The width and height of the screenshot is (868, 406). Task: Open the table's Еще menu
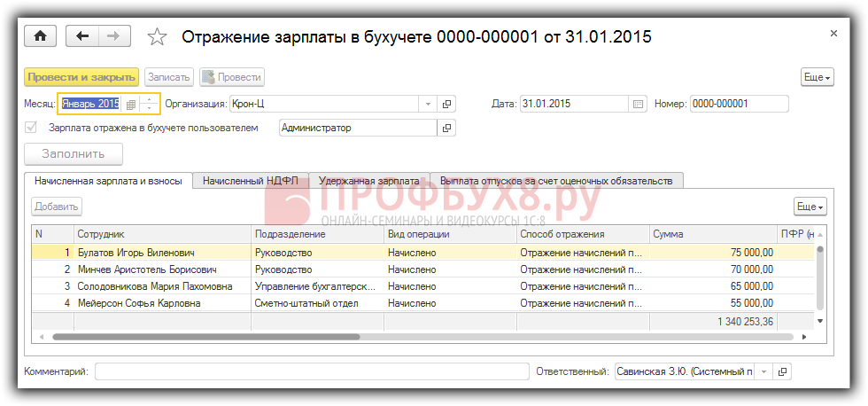tap(810, 207)
